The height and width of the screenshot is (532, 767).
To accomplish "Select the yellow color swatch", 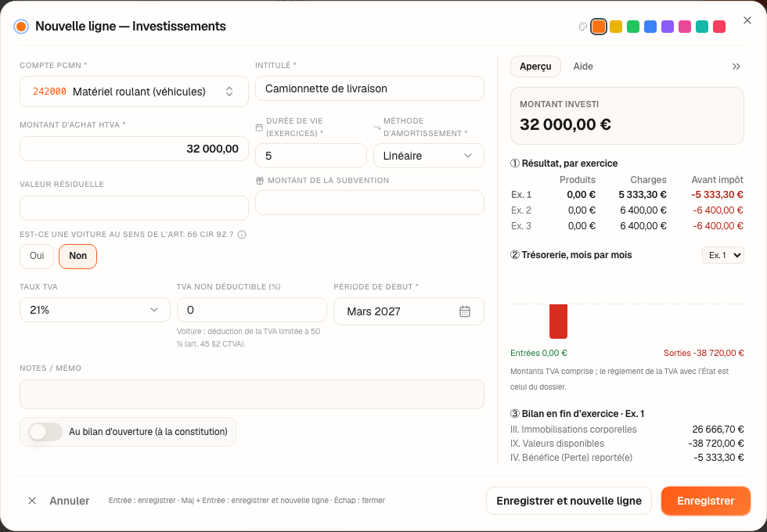I will 616,27.
